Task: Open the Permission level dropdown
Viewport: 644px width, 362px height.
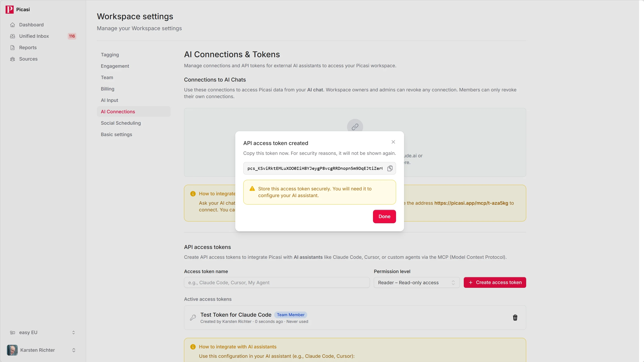Action: pos(417,282)
